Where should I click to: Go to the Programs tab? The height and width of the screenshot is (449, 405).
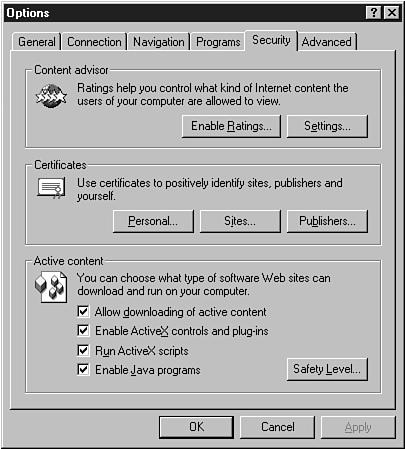coord(218,42)
